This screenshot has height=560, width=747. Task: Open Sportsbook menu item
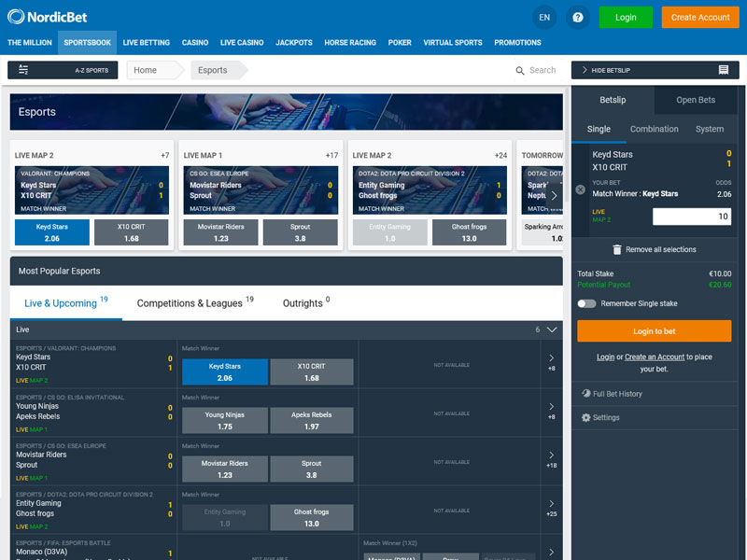[x=87, y=42]
